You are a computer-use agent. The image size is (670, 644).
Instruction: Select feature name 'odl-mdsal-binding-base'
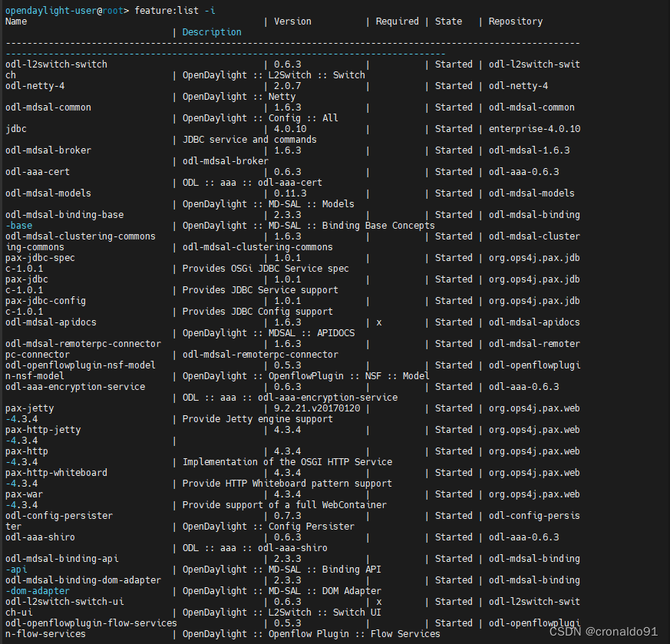(64, 215)
